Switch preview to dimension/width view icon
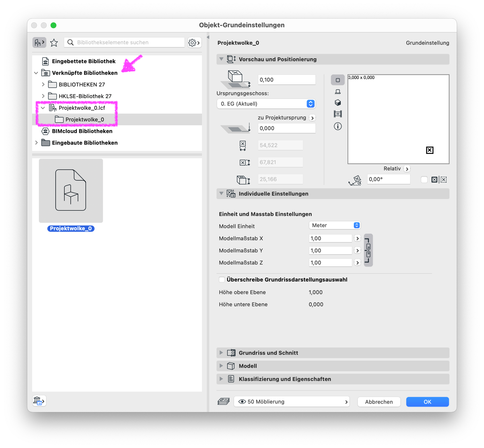 tap(338, 114)
